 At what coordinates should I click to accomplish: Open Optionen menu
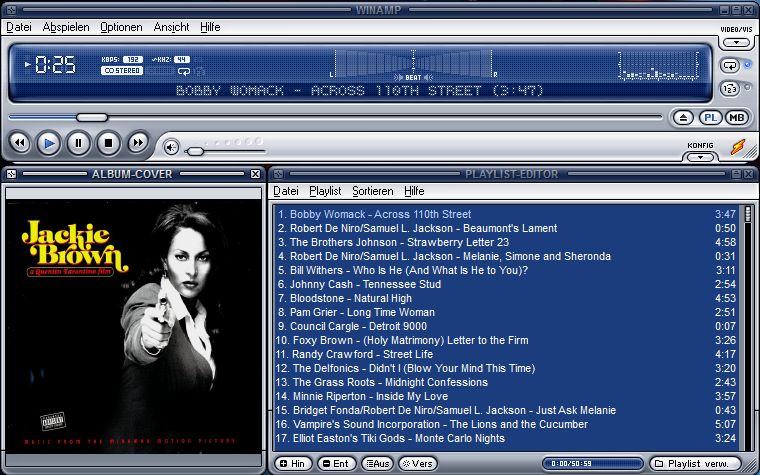(x=121, y=27)
